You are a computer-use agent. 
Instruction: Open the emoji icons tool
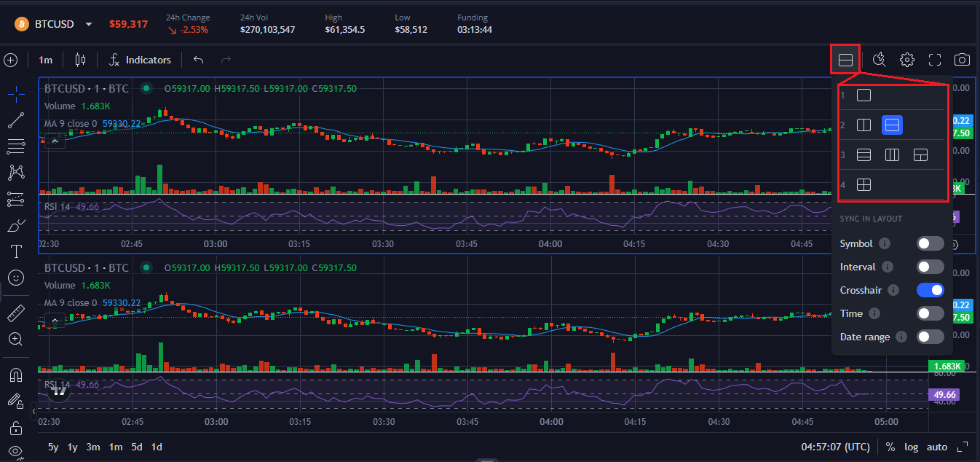15,278
